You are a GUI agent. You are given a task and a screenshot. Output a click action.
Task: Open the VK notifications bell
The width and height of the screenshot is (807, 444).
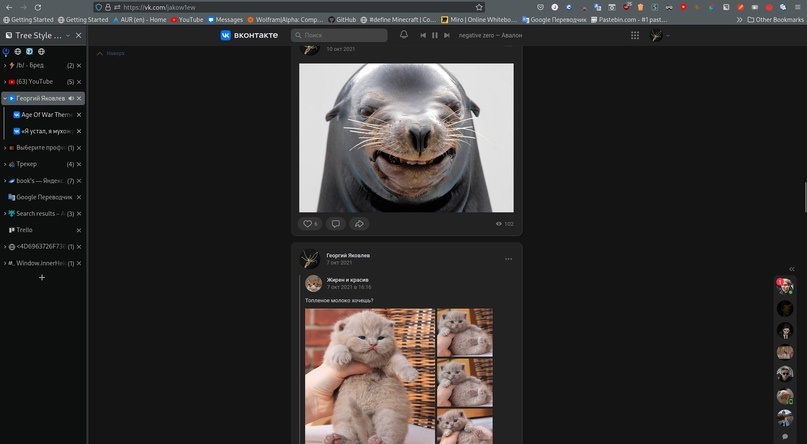pyautogui.click(x=404, y=34)
